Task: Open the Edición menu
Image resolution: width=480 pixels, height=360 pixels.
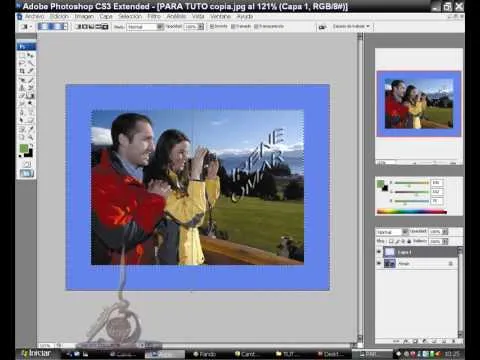Action: [59, 16]
